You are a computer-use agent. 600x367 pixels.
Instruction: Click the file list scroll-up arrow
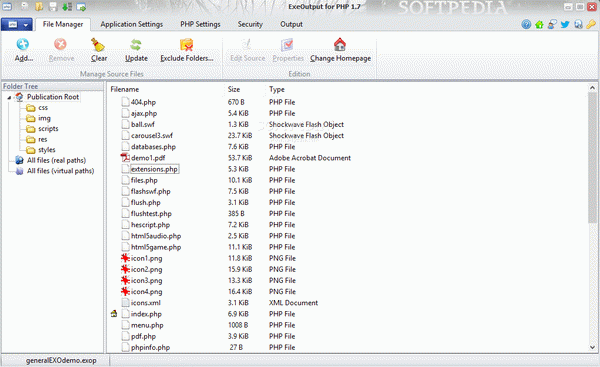pyautogui.click(x=592, y=88)
